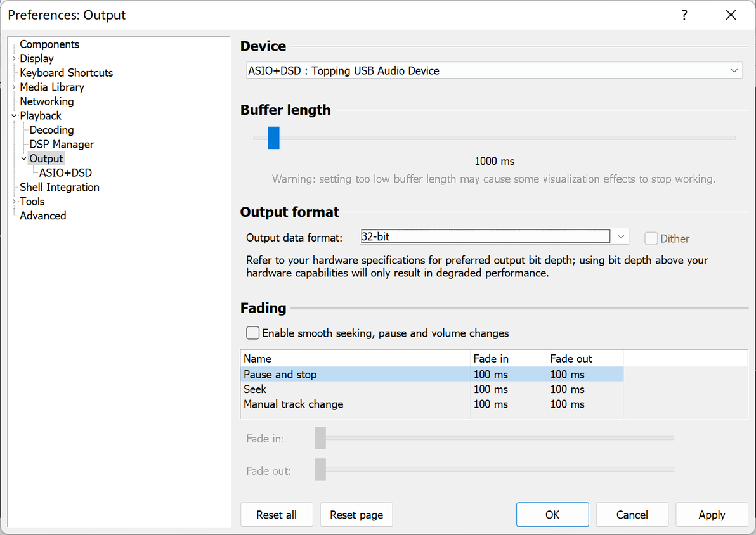
Task: Close the Preferences dialog
Action: click(731, 15)
